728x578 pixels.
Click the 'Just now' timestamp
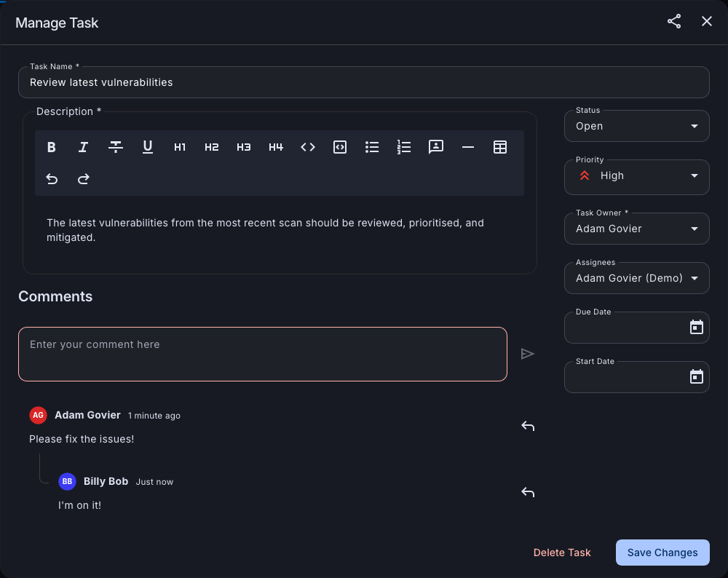point(154,482)
